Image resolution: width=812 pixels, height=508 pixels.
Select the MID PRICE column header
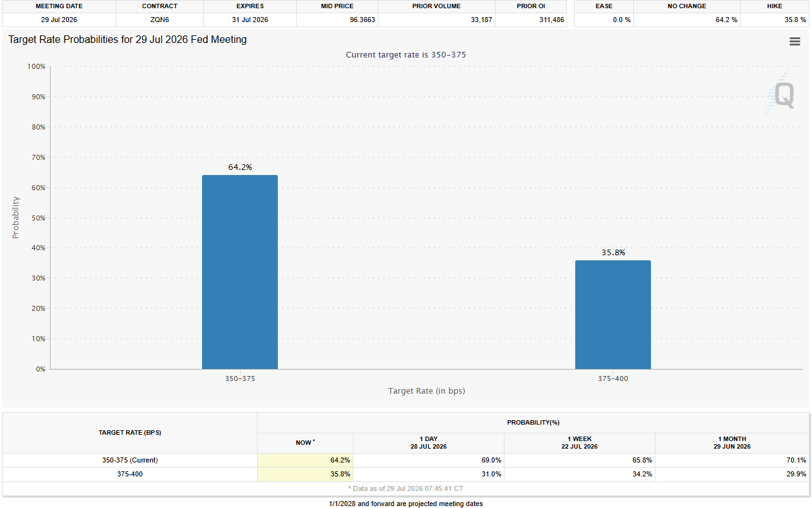(337, 6)
